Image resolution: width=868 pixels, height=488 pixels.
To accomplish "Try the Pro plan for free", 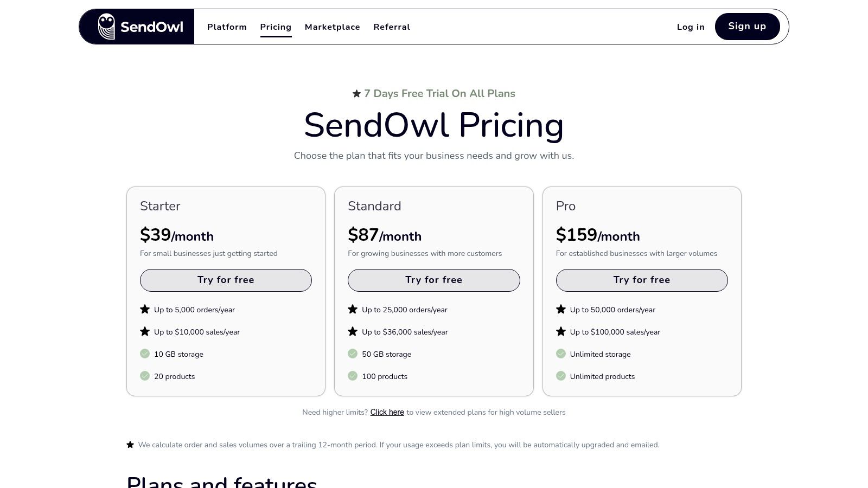I will [642, 280].
